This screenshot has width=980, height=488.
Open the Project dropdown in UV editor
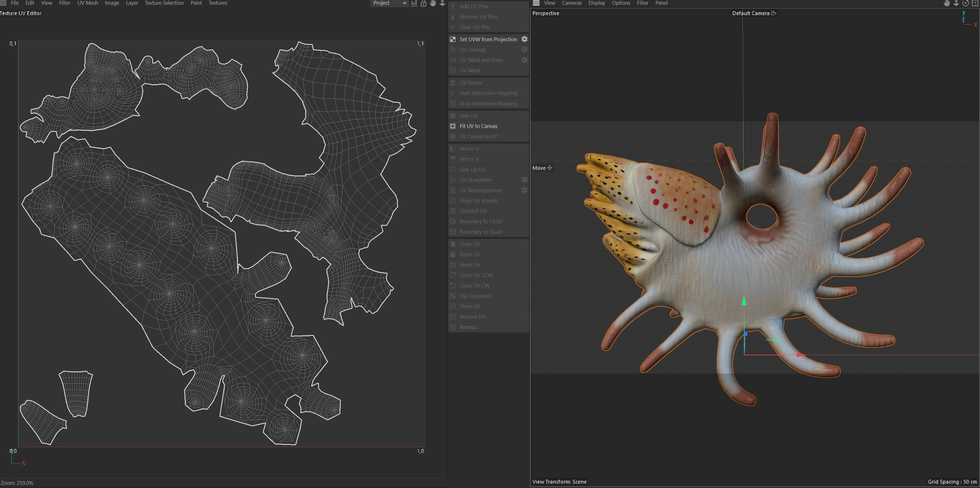coord(389,3)
